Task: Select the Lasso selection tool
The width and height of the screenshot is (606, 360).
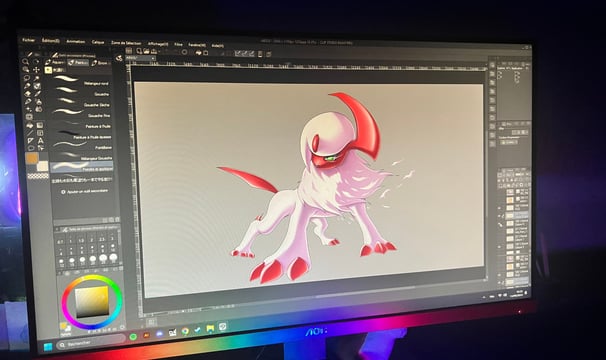Action: tap(26, 78)
